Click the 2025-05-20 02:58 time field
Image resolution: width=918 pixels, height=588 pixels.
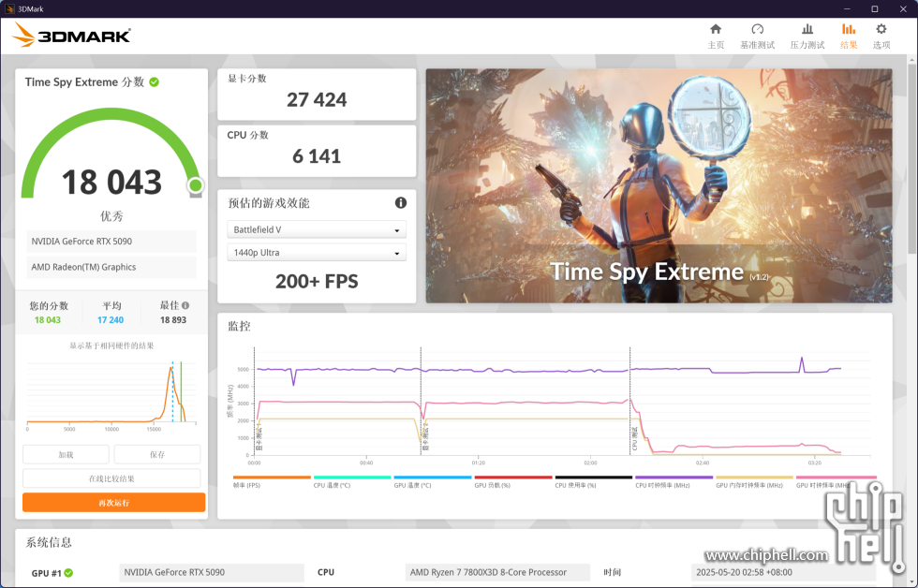coord(783,572)
